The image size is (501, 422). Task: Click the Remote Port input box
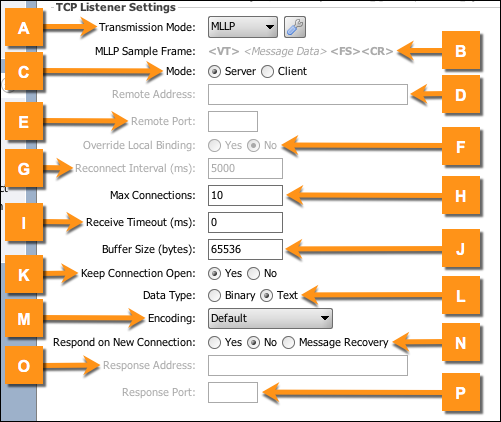[x=233, y=121]
